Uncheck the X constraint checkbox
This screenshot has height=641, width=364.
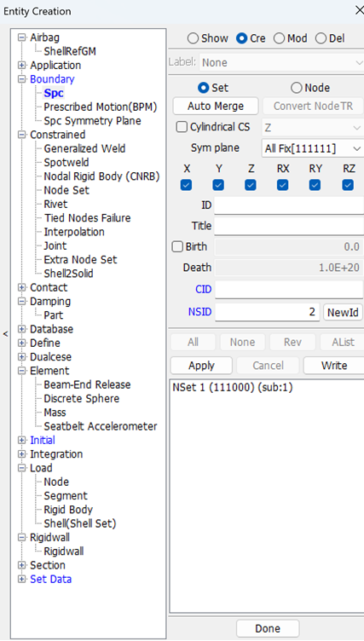(186, 185)
